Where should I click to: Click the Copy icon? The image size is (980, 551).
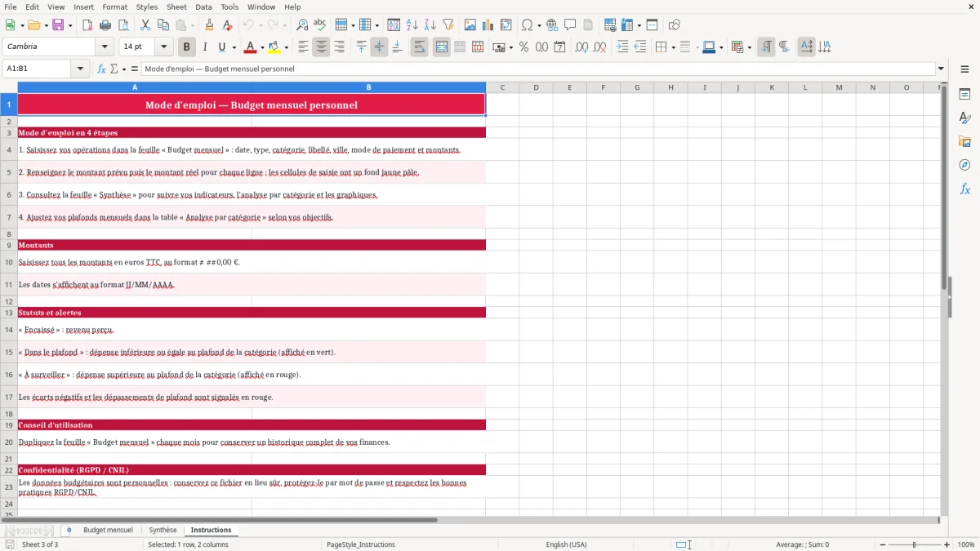pyautogui.click(x=163, y=25)
